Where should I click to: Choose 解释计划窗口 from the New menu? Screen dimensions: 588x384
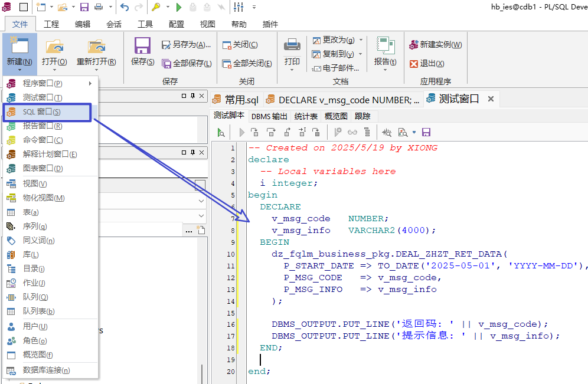(51, 155)
